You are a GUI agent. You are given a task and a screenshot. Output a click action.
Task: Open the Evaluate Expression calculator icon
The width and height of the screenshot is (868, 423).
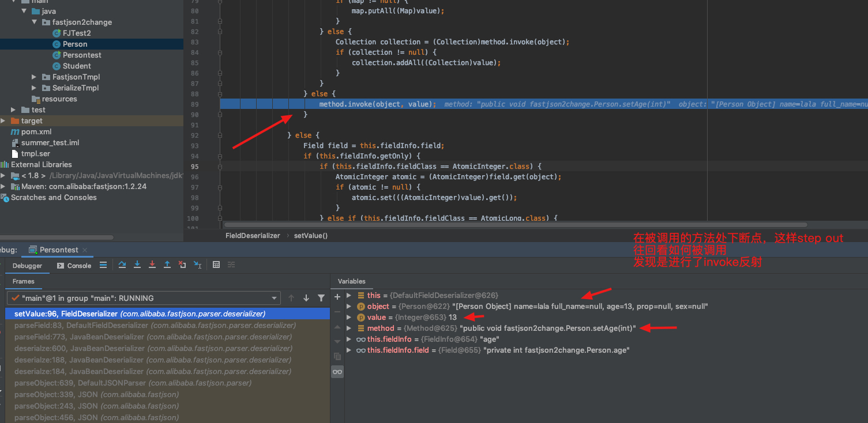pyautogui.click(x=216, y=265)
